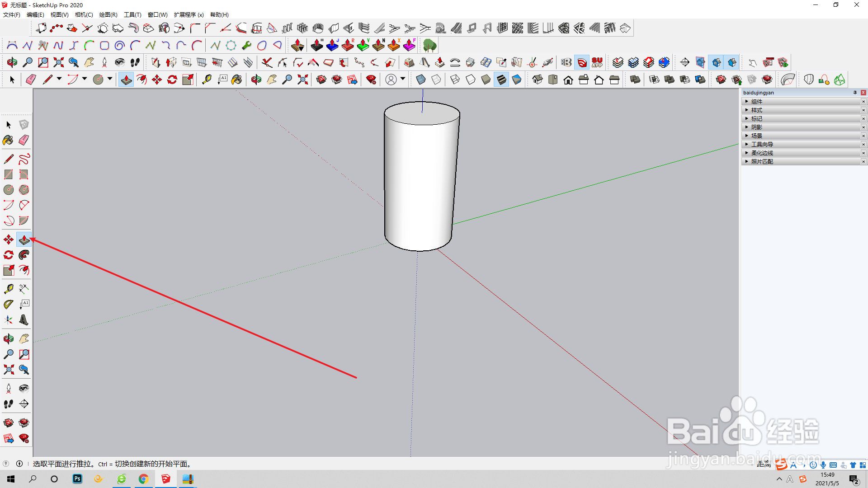
Task: Switch to Top view house icon
Action: click(553, 80)
